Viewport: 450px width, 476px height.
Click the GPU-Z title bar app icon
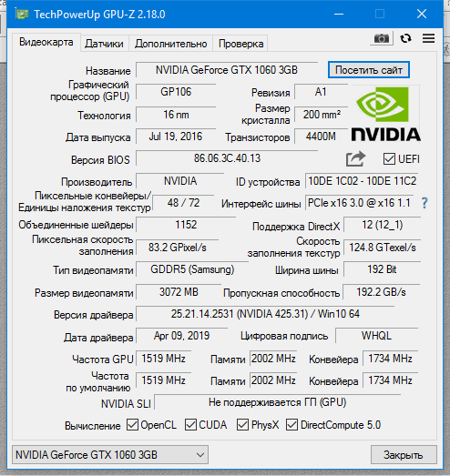coord(22,15)
